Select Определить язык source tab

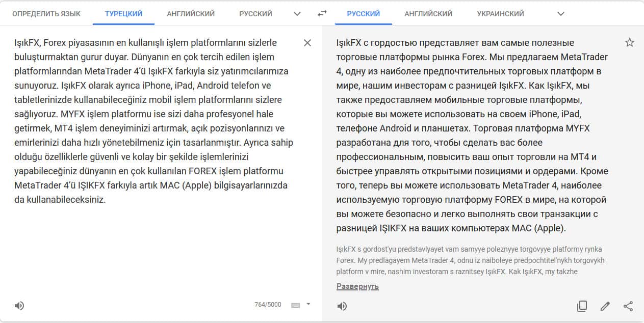click(x=46, y=14)
